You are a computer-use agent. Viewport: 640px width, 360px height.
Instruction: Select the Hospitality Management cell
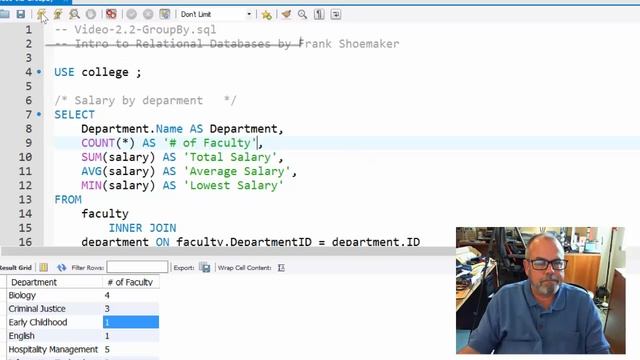(54, 349)
